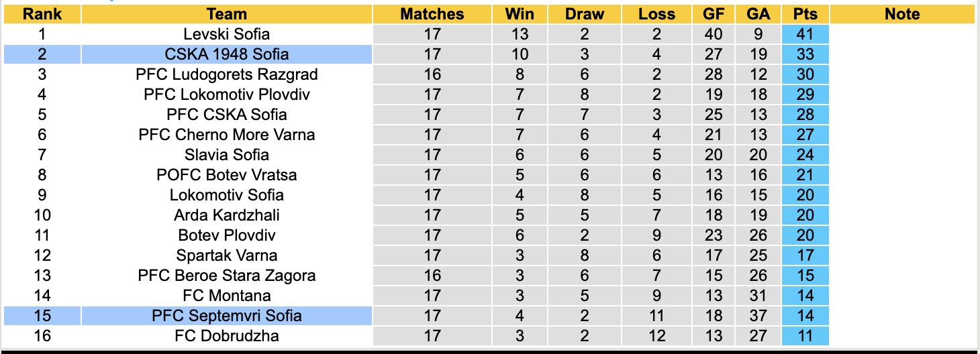
Task: Select Slavia Sofia in the table
Action: [227, 155]
